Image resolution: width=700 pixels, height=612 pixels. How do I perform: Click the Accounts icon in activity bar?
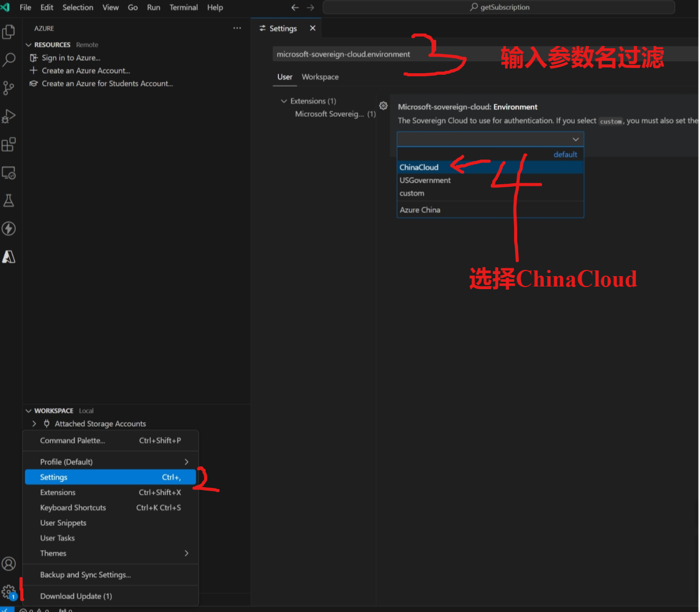tap(9, 563)
